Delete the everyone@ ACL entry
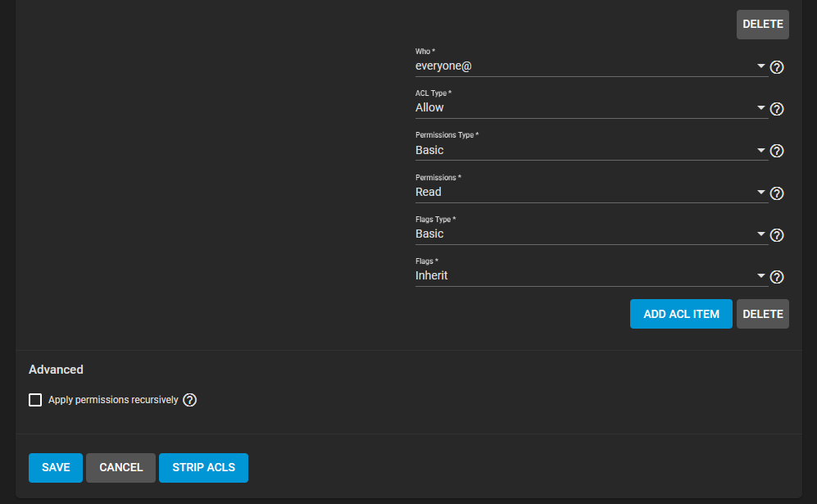The image size is (817, 504). pyautogui.click(x=762, y=314)
